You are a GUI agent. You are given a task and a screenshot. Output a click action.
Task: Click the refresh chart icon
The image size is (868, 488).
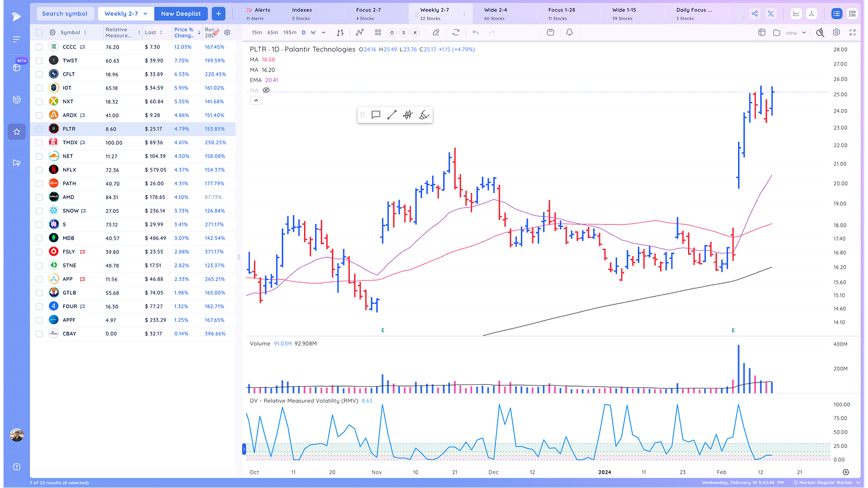click(456, 32)
